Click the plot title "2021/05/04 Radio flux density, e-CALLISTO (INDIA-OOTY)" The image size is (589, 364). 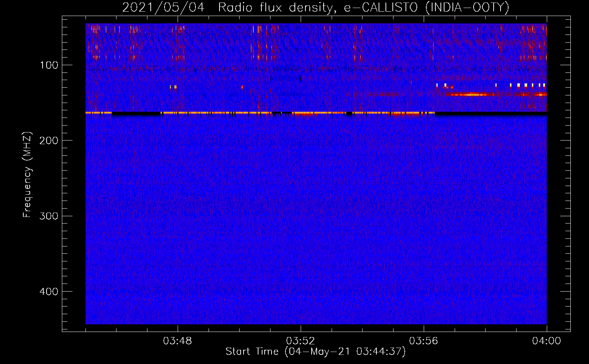pyautogui.click(x=316, y=7)
